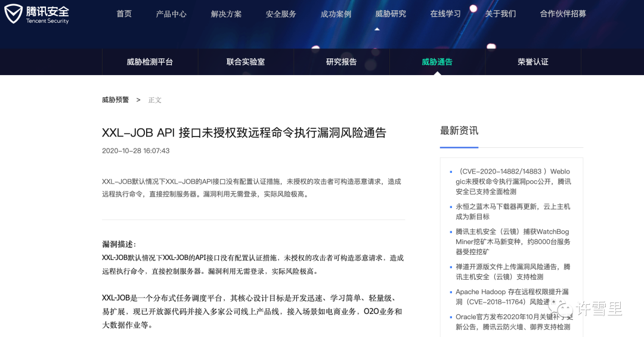644x337 pixels.
Task: Open the 关于我们 page
Action: click(x=500, y=14)
